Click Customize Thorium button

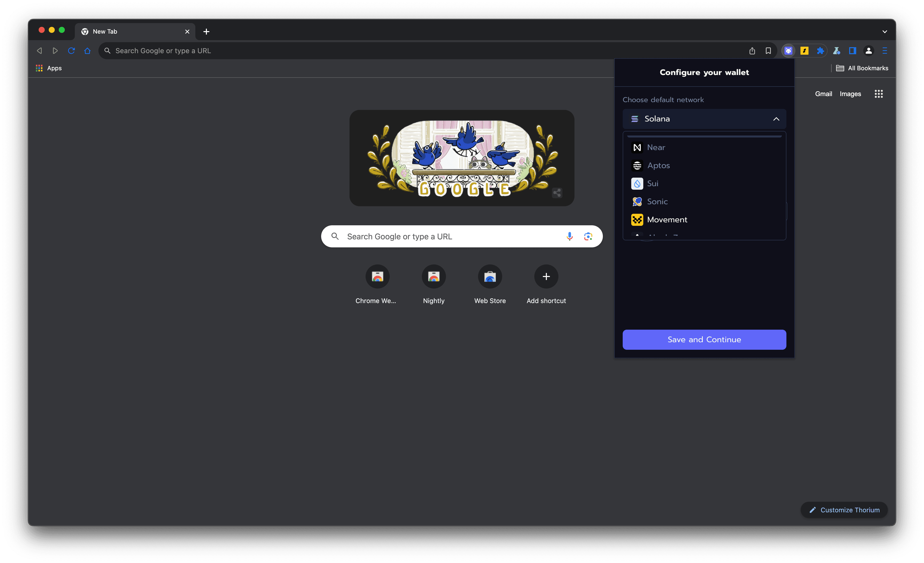point(844,510)
